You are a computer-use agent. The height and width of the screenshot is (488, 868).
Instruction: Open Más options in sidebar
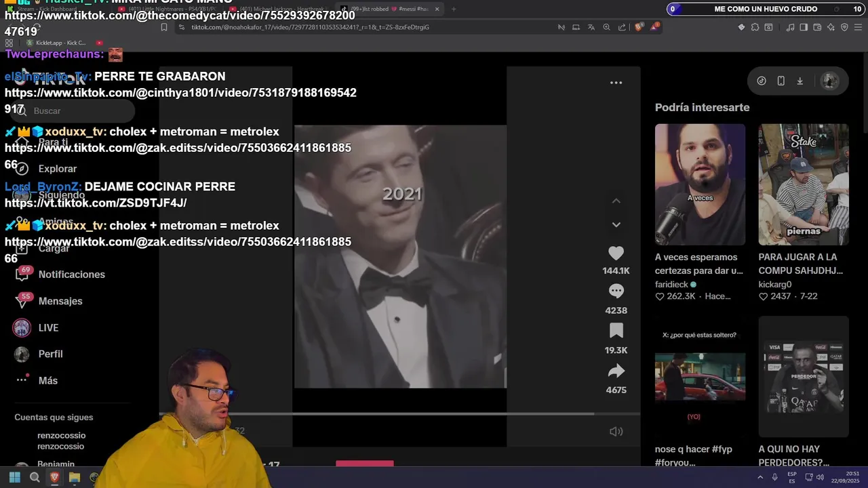point(37,380)
